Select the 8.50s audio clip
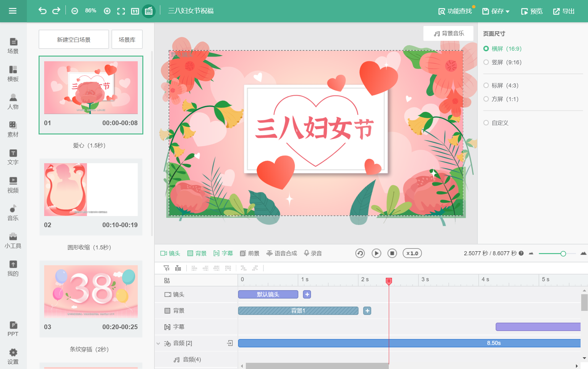The width and height of the screenshot is (588, 369). (x=409, y=343)
